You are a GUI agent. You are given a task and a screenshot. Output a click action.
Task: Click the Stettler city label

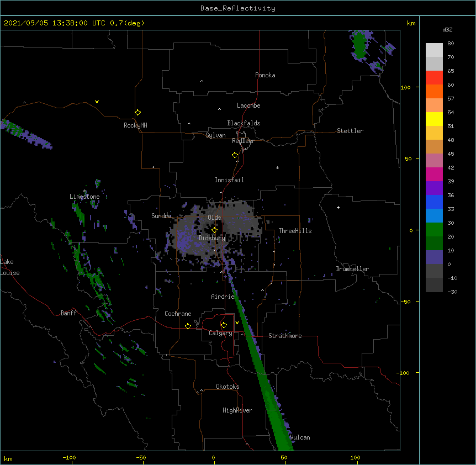(350, 131)
